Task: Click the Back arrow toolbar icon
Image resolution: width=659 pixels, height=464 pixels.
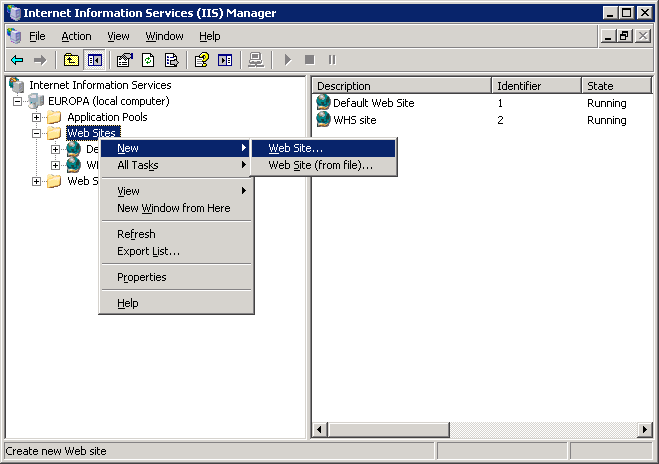Action: [x=17, y=60]
